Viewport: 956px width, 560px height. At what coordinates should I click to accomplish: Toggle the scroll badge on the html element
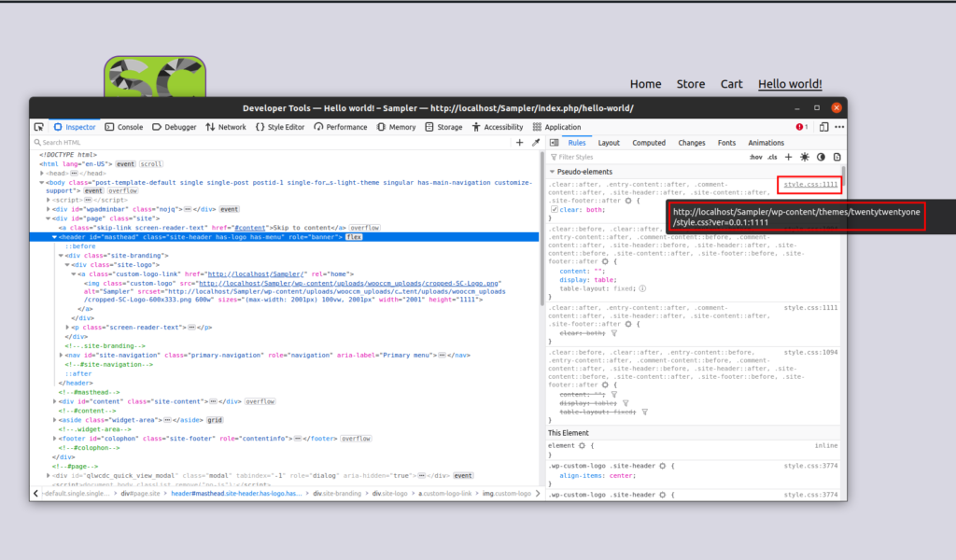pos(150,164)
